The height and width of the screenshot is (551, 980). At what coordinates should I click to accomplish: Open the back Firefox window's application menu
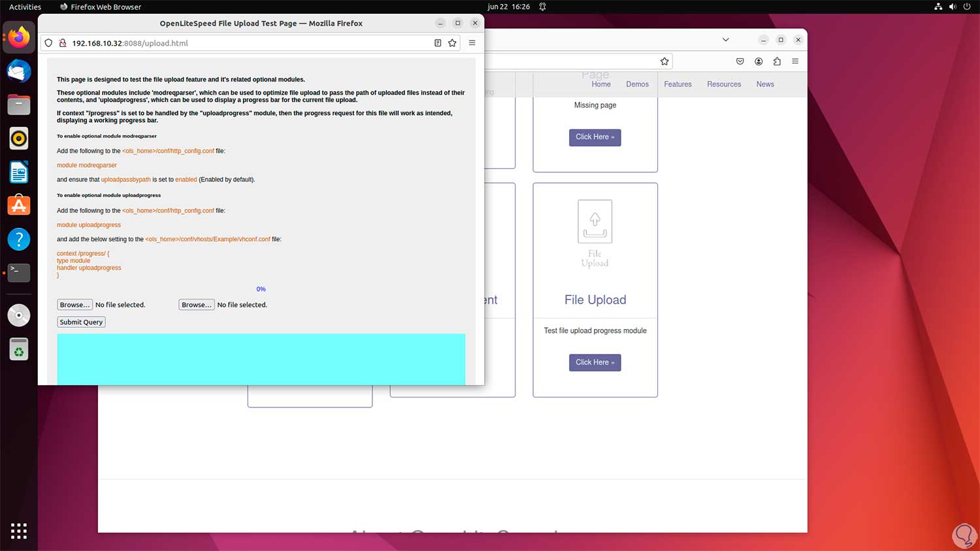coord(795,61)
